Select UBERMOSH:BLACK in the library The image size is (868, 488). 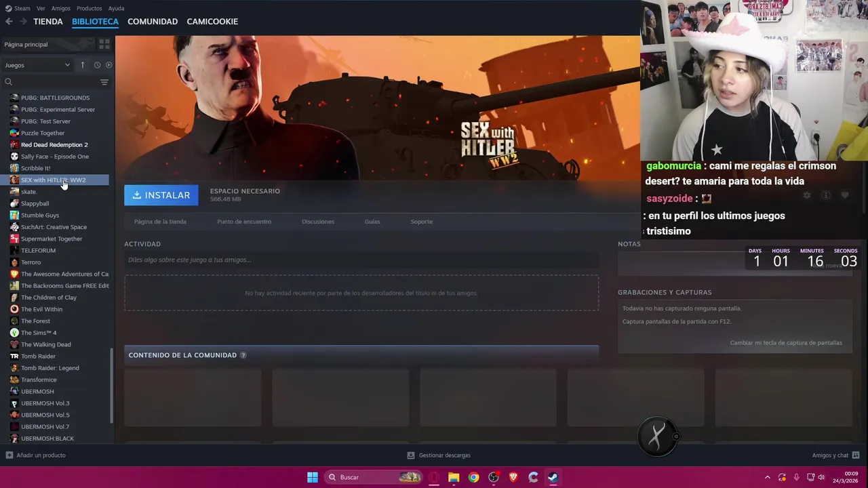point(47,439)
